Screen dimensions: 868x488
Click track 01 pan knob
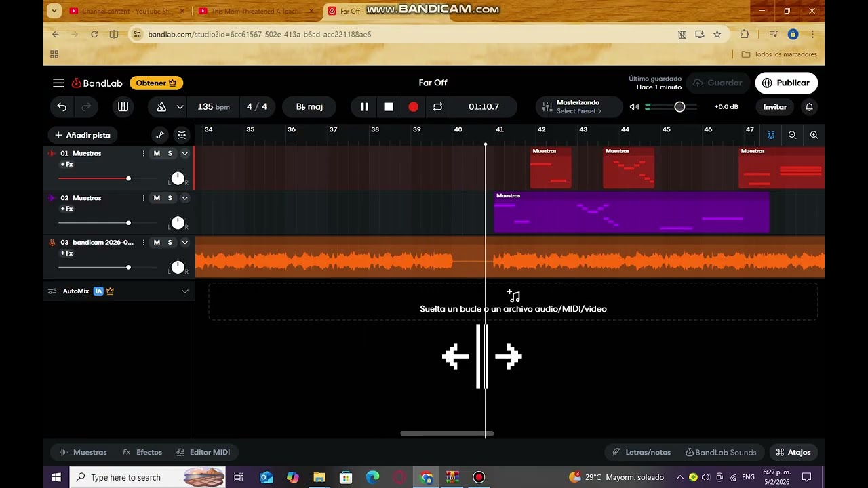[x=178, y=178]
